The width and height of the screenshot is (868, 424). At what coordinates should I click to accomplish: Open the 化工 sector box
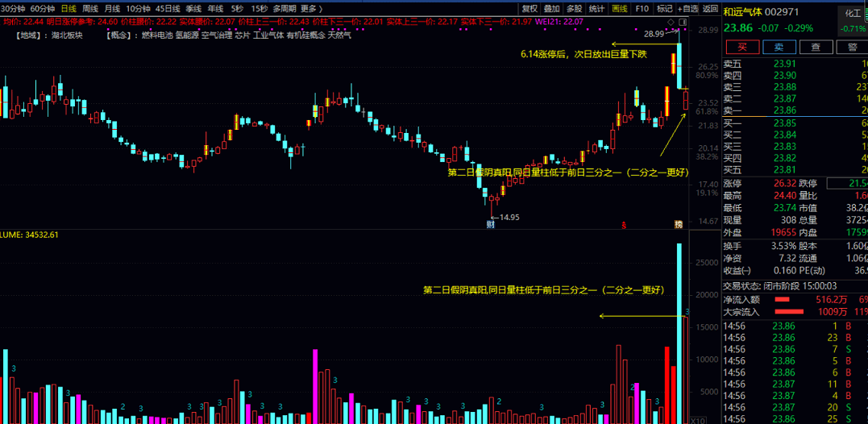853,20
